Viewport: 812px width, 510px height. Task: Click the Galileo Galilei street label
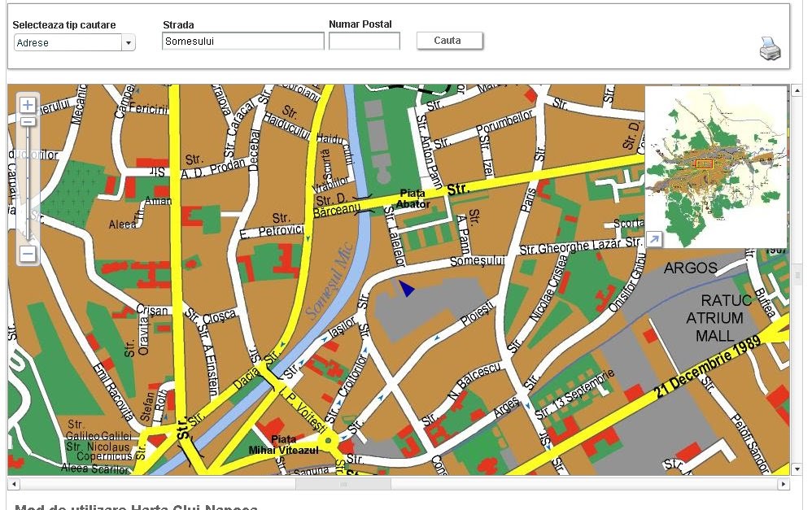(x=99, y=435)
